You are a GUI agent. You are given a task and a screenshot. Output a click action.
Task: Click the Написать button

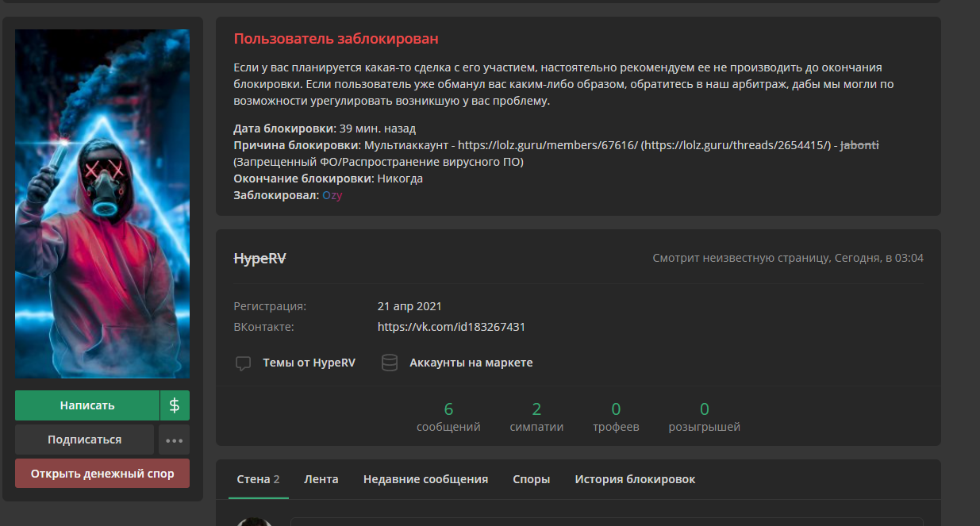coord(87,405)
